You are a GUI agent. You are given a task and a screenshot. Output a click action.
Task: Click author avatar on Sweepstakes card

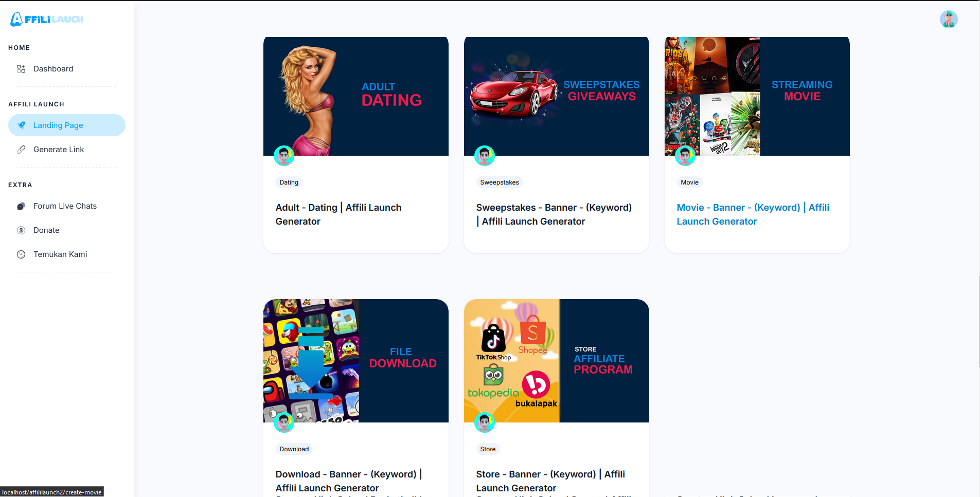click(x=484, y=155)
